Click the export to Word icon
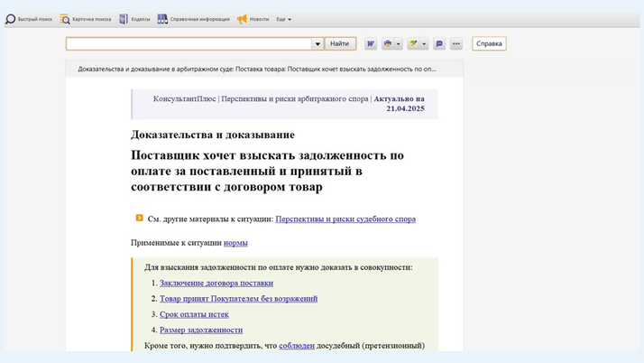This screenshot has height=363, width=644. (371, 43)
